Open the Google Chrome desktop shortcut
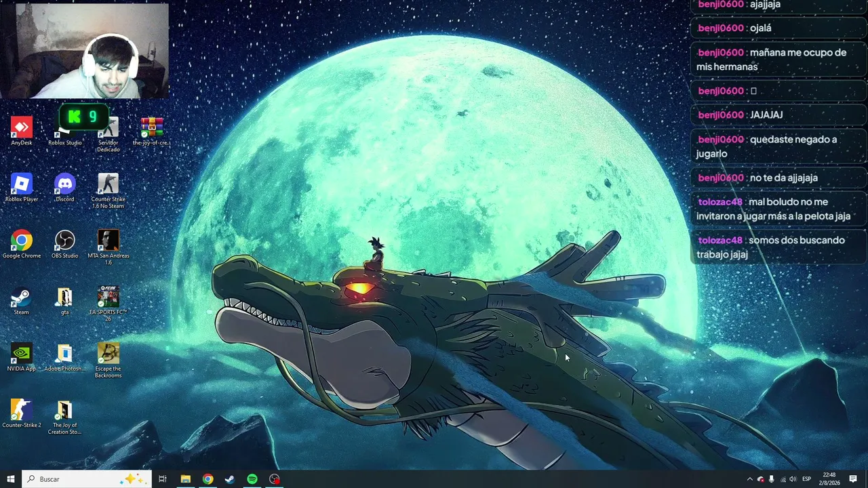Screen dimensions: 868x488 tap(21, 244)
